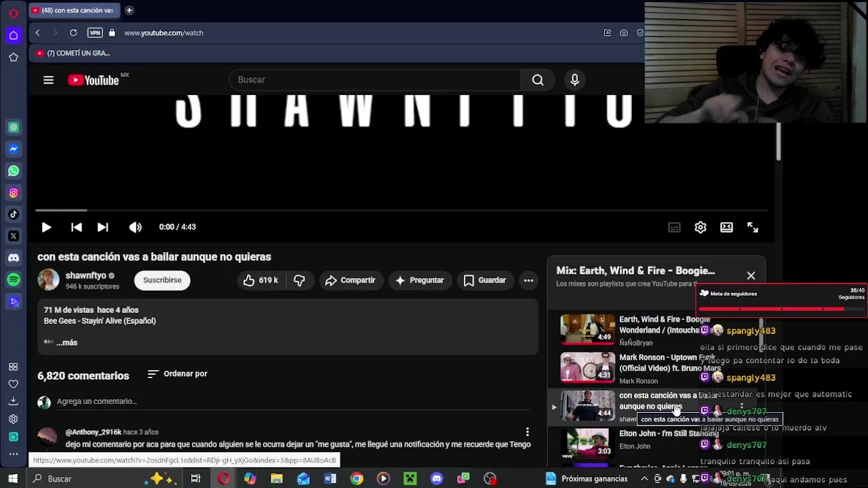
Task: Open the Opera menu logo
Action: 13,14
